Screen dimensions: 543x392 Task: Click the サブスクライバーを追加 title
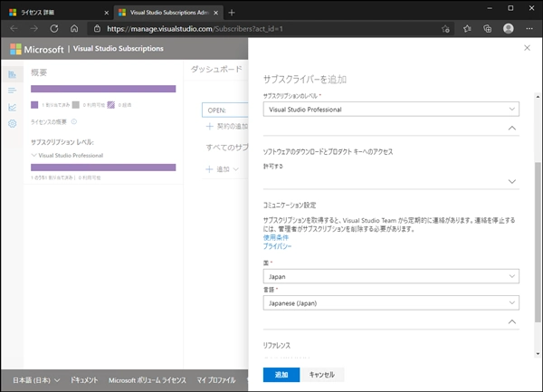305,80
